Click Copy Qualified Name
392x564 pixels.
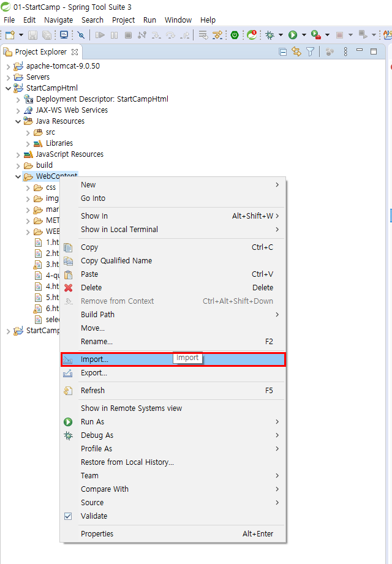click(173, 261)
